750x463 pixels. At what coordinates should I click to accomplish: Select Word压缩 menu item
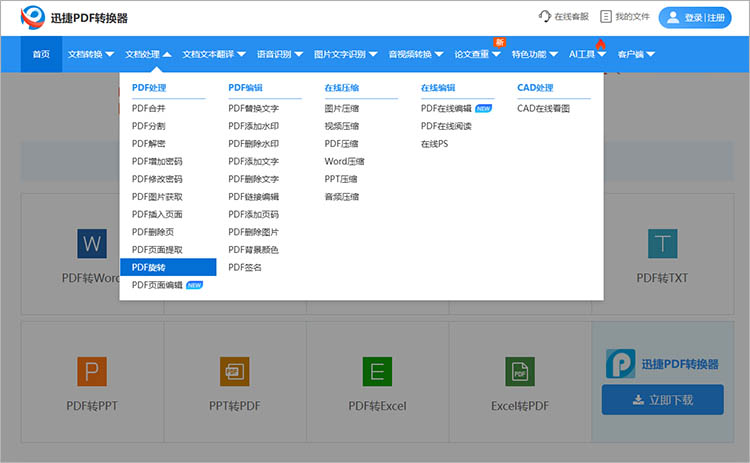344,162
